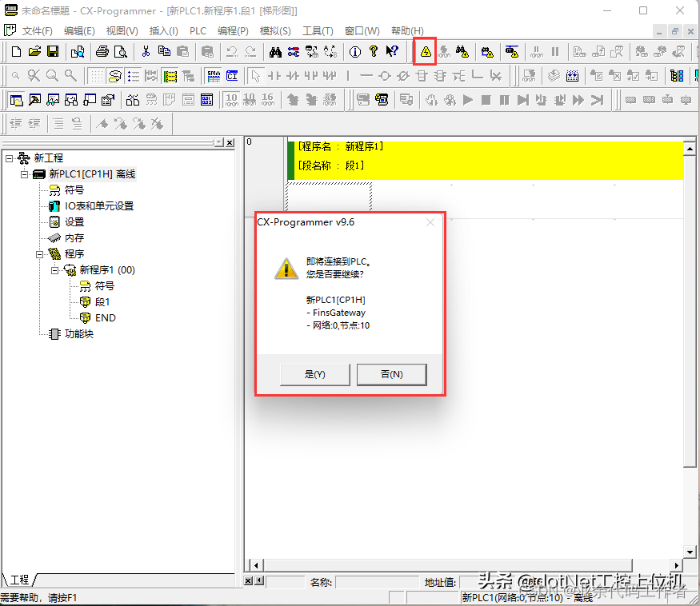Toggle the project workspace view icon

click(x=16, y=100)
